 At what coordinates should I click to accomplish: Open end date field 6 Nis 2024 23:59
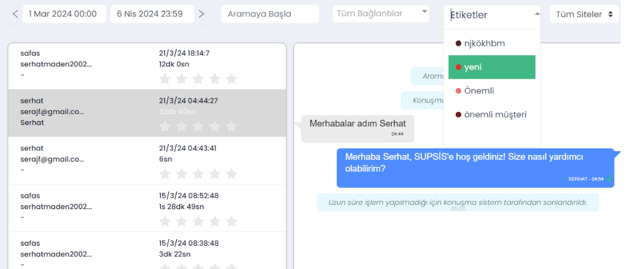[152, 14]
